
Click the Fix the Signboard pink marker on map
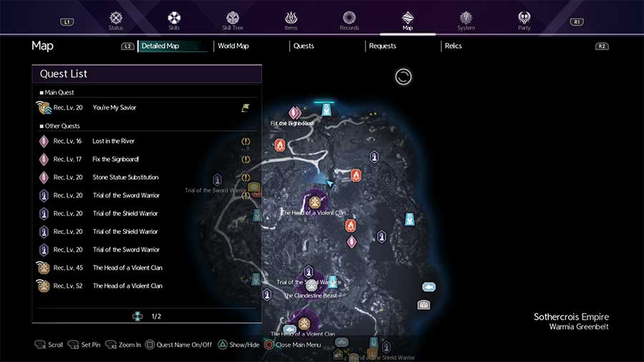coord(295,112)
